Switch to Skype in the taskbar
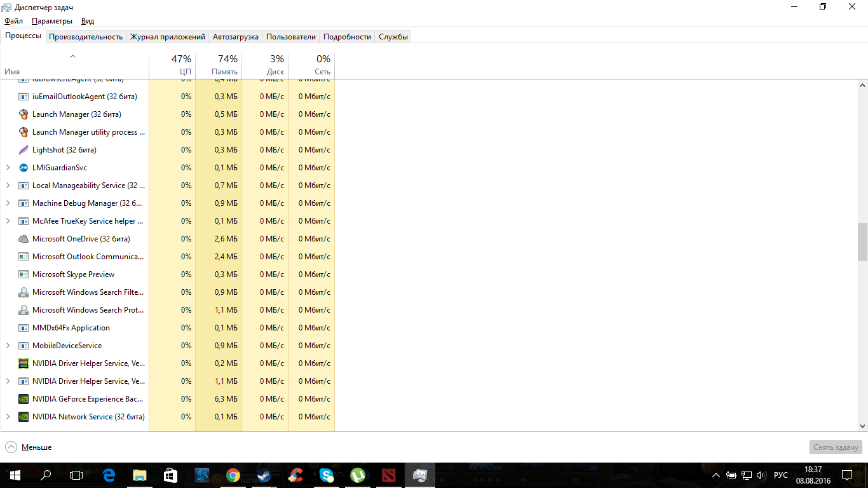 coord(327,475)
